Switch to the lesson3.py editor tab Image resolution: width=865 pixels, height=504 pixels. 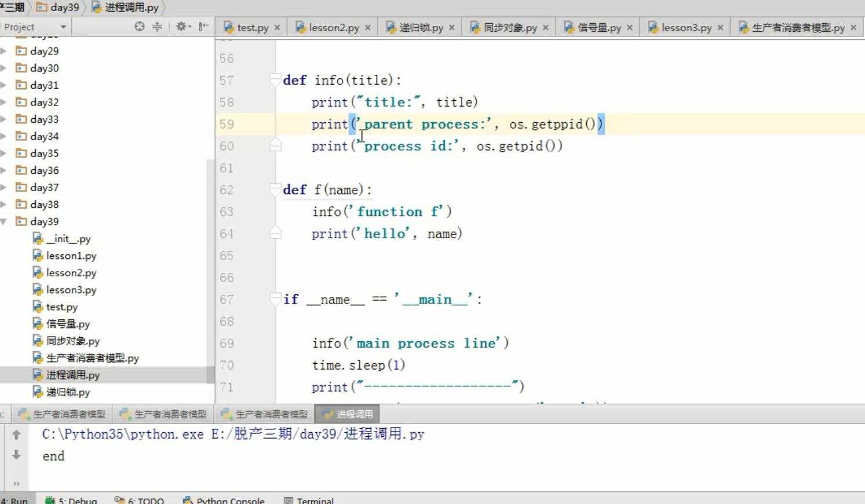pos(687,27)
